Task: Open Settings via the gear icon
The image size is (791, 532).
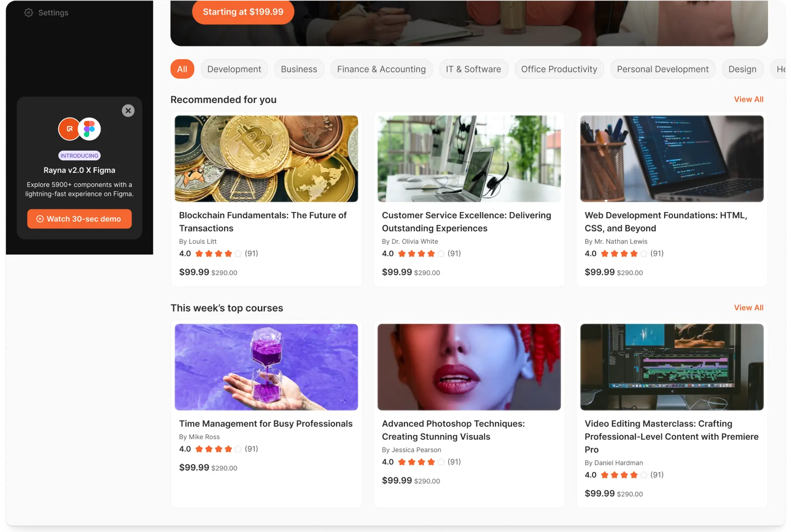Action: tap(29, 13)
